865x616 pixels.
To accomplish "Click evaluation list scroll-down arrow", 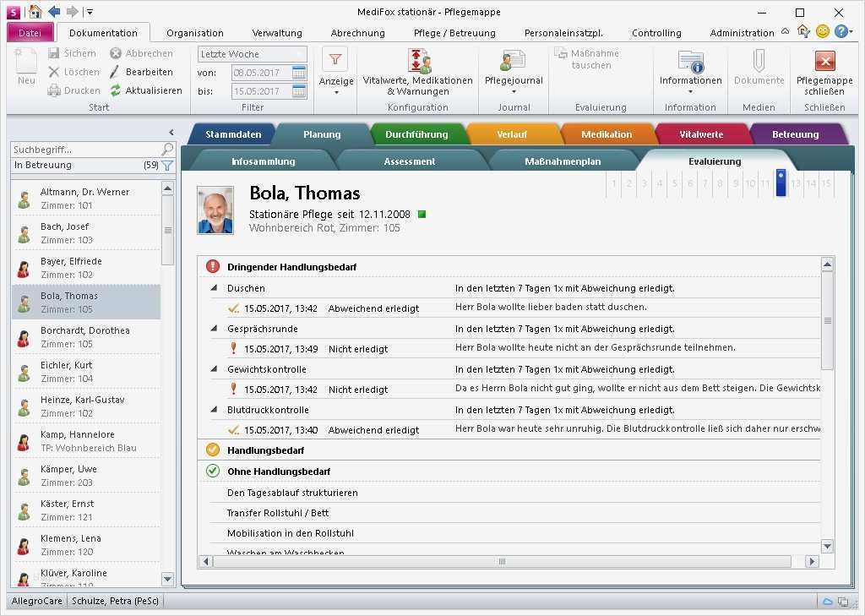I will (827, 547).
